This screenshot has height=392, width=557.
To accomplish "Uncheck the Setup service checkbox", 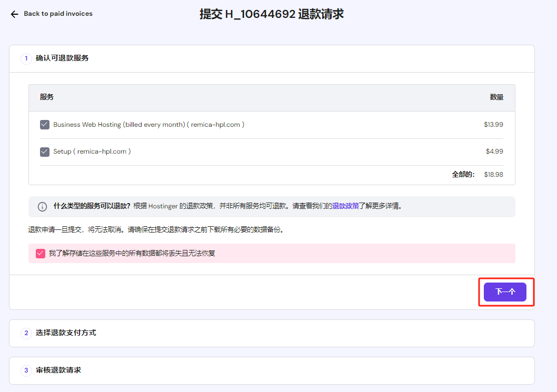I will 45,152.
